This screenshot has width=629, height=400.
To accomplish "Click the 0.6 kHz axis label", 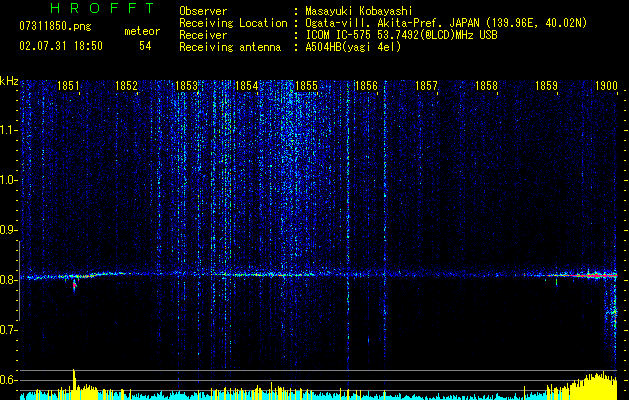I will tap(8, 380).
